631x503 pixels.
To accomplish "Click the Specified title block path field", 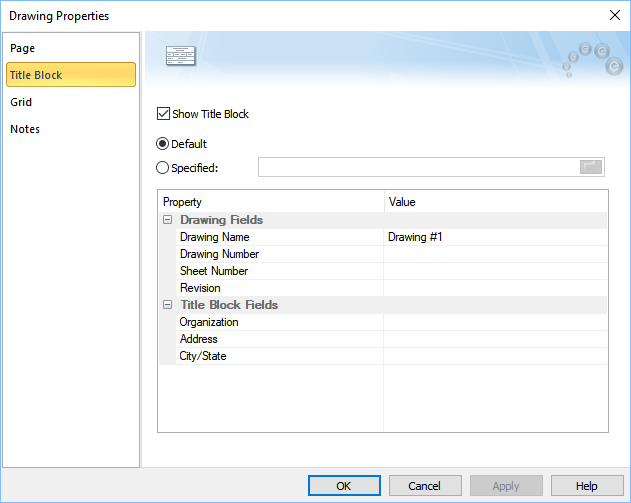I will (x=417, y=167).
